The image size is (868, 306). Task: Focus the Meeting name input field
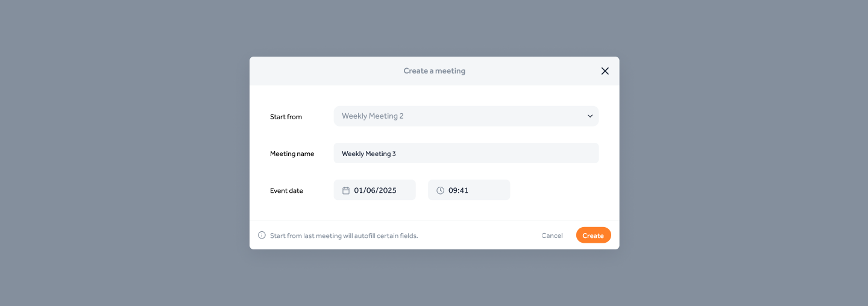pos(466,154)
